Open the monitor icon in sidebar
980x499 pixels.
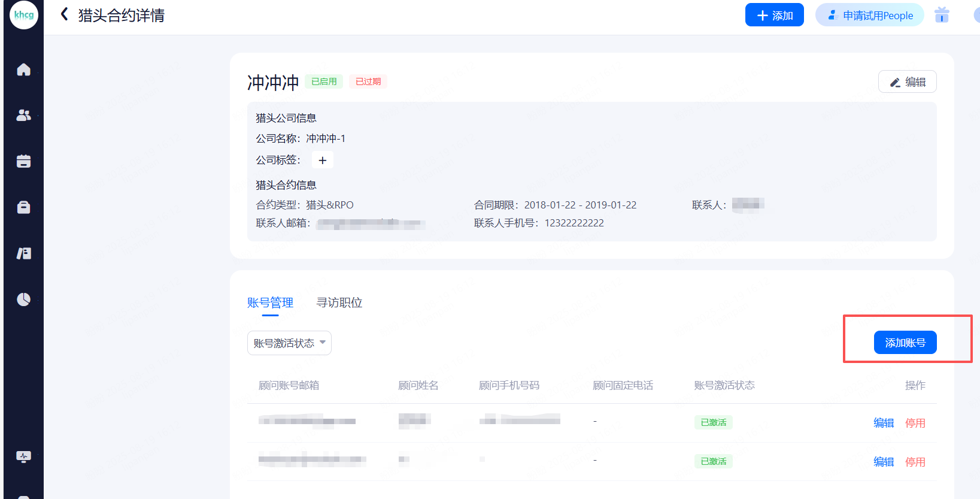tap(24, 457)
